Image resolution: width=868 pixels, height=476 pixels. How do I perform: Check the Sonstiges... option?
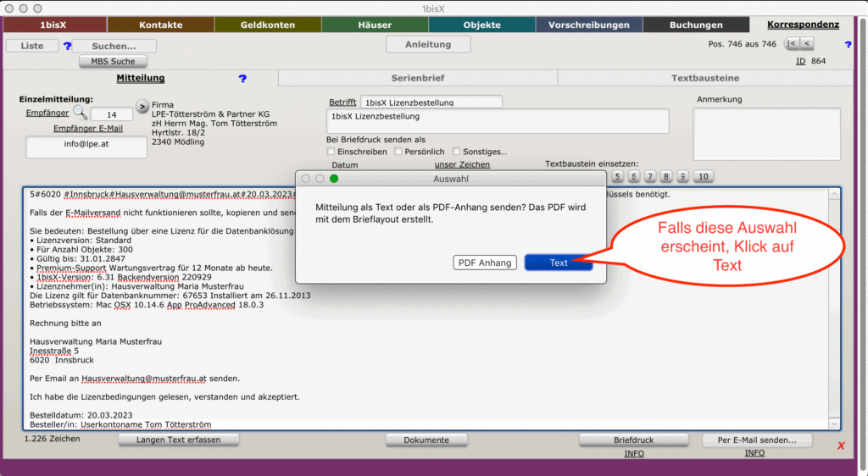tap(457, 152)
